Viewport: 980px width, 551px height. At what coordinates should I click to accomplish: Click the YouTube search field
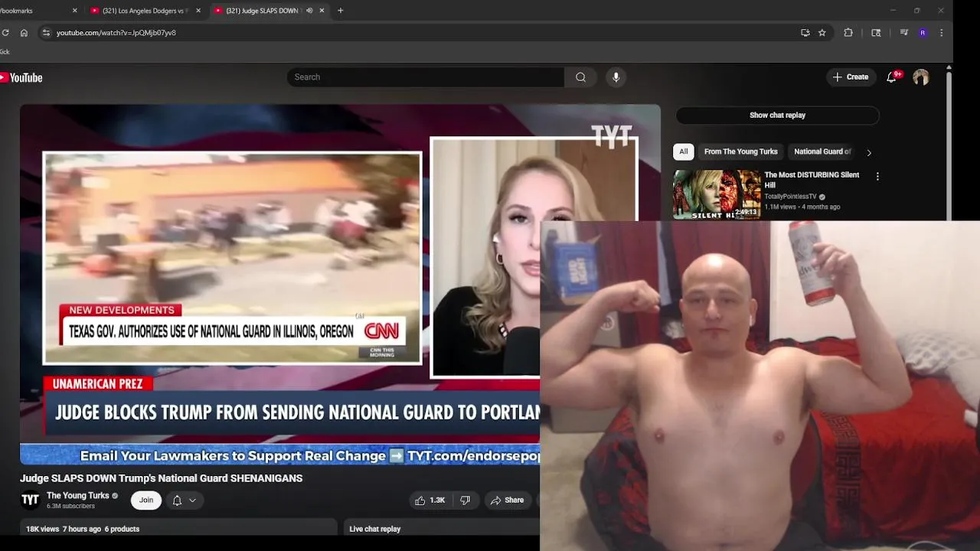426,77
